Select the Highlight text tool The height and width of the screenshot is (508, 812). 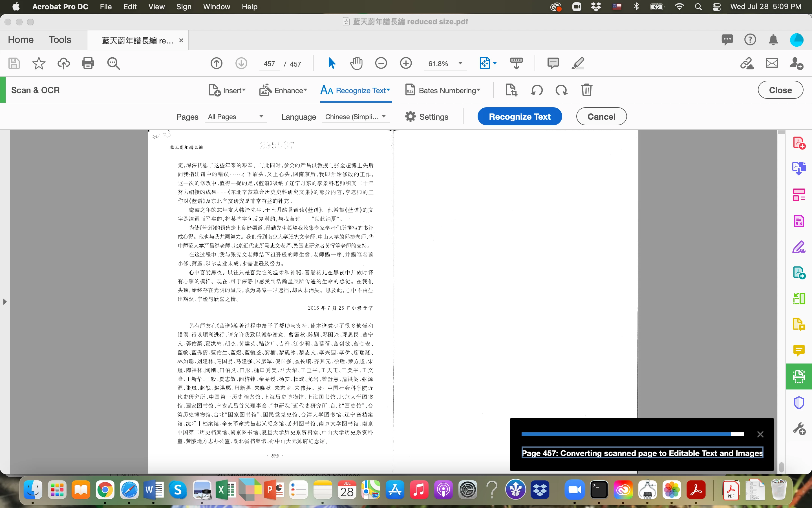click(578, 63)
